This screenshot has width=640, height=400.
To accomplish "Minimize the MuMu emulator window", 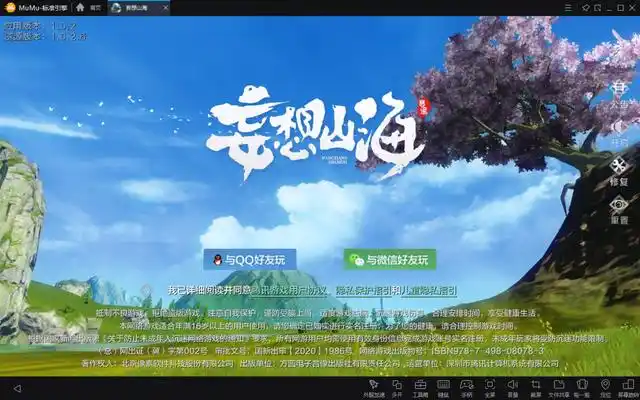I will tap(609, 8).
